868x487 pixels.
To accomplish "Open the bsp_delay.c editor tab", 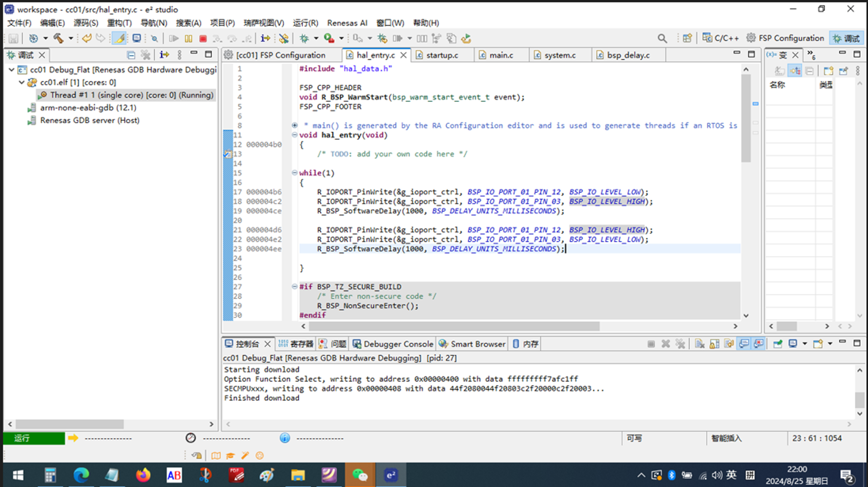I will coord(628,55).
